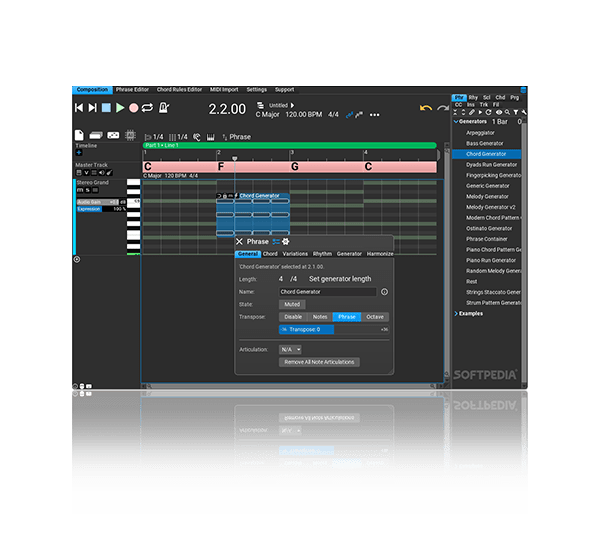Viewport: 600px width, 543px height.
Task: Switch to the Phrase Editor tab
Action: click(132, 90)
